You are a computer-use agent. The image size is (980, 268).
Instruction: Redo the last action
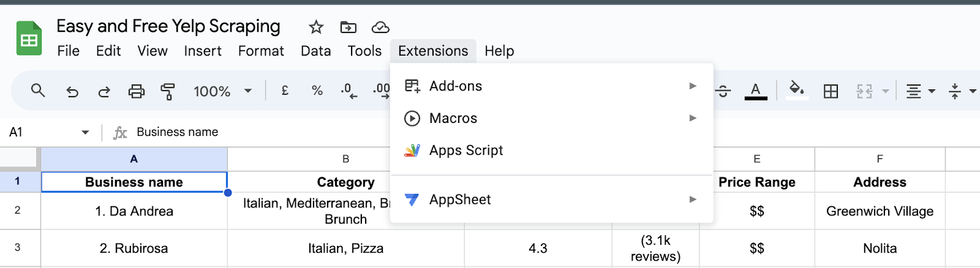coord(104,92)
